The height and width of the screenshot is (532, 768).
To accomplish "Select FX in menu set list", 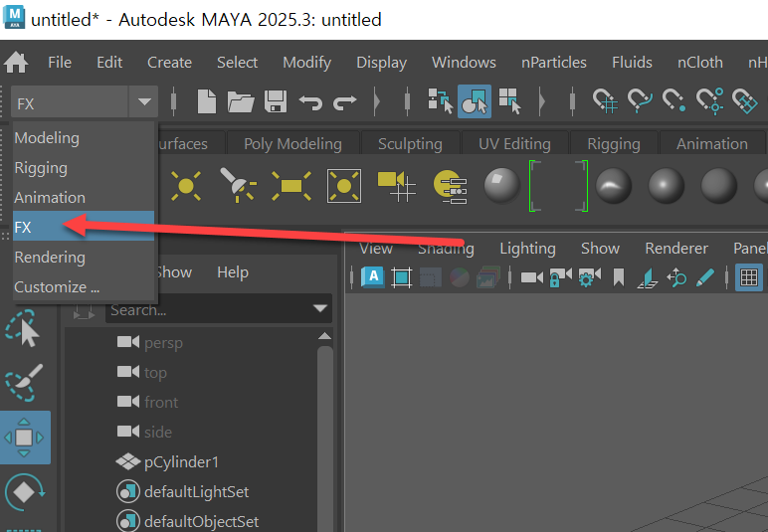I will [x=84, y=226].
